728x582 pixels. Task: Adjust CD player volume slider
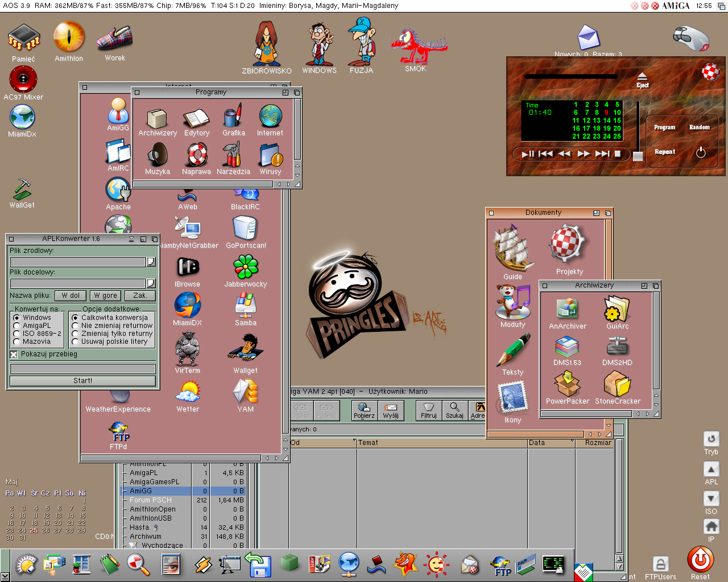pos(638,156)
